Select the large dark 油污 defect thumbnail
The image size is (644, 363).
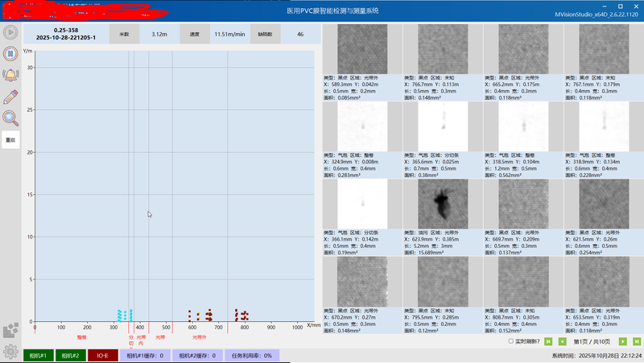click(443, 204)
